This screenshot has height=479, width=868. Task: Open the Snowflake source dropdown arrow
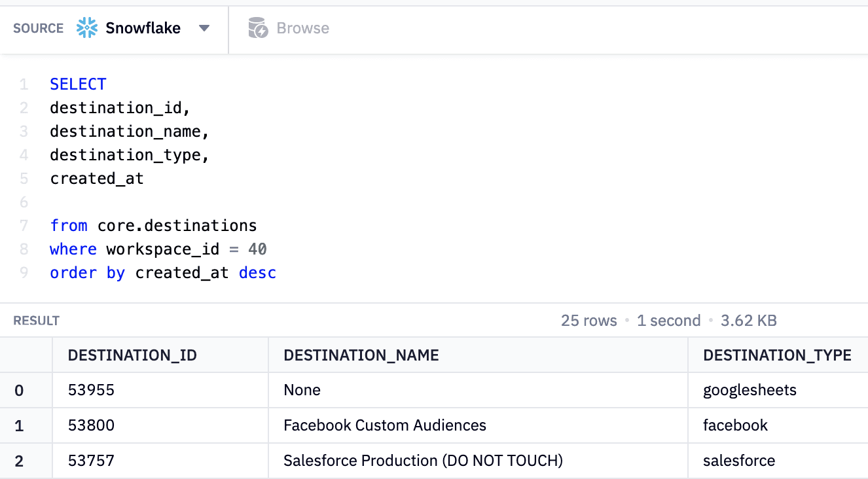[x=204, y=28]
